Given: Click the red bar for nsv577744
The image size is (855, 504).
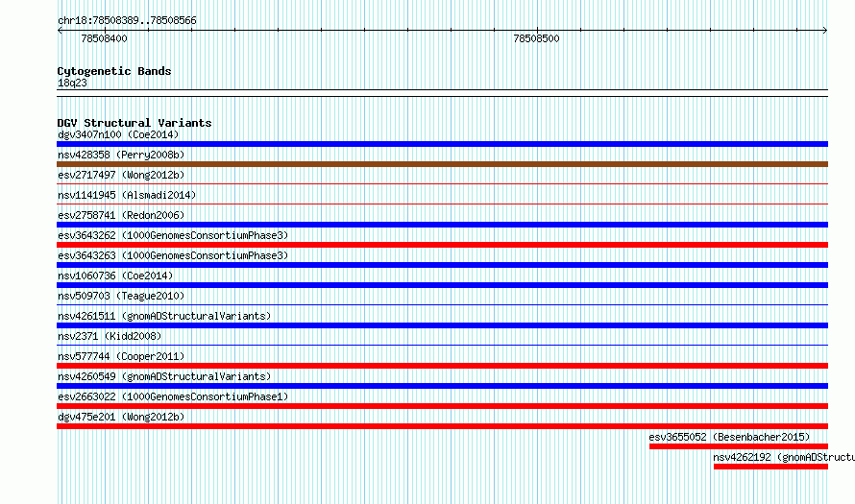Looking at the screenshot, I should 442,366.
